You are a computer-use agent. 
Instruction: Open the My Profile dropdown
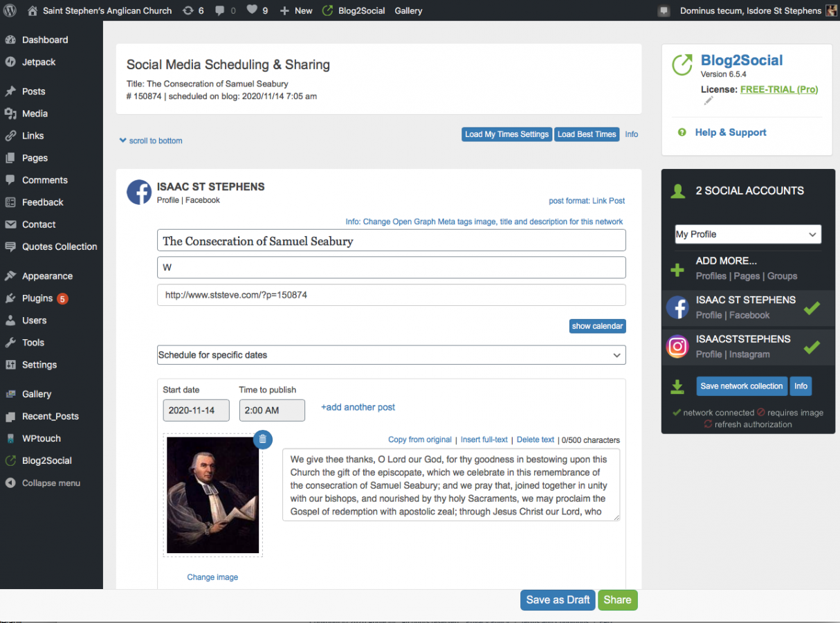tap(748, 234)
